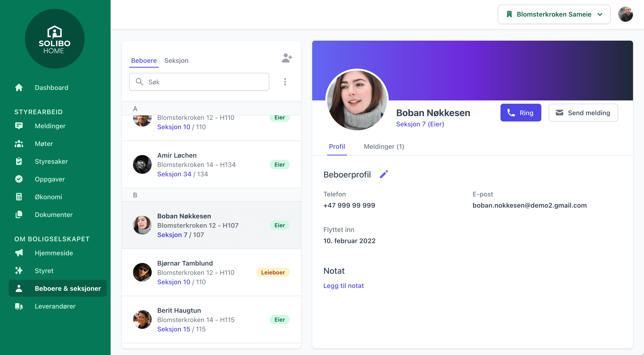Click into the Søk search field
The width and height of the screenshot is (644, 355).
pyautogui.click(x=199, y=82)
